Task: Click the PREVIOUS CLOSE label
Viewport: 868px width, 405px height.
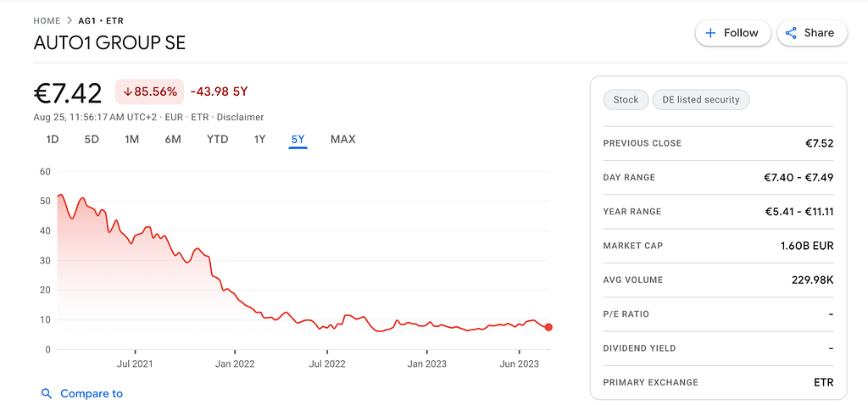Action: coord(643,143)
